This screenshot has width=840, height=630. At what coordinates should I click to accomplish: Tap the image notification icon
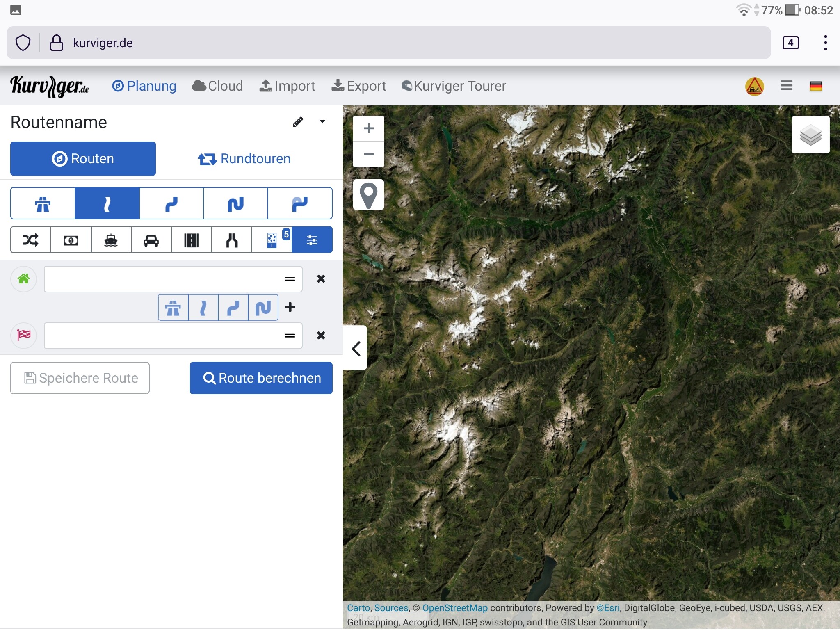coord(16,10)
